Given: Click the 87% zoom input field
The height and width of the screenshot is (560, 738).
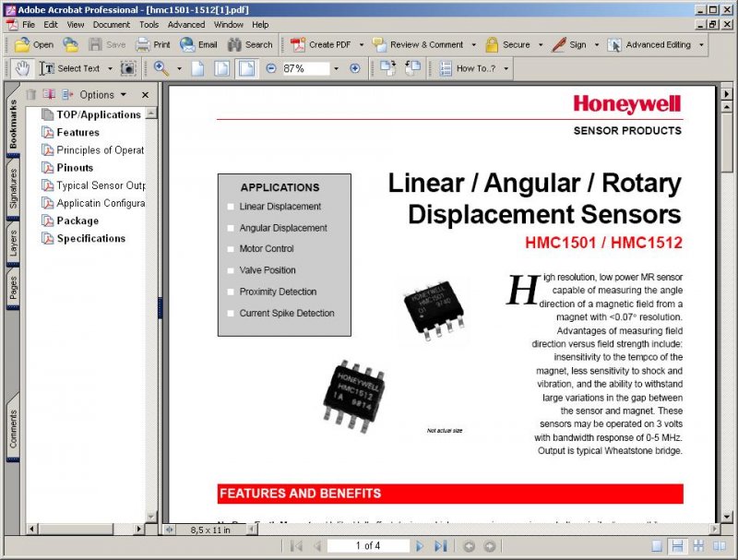Looking at the screenshot, I should coord(305,68).
